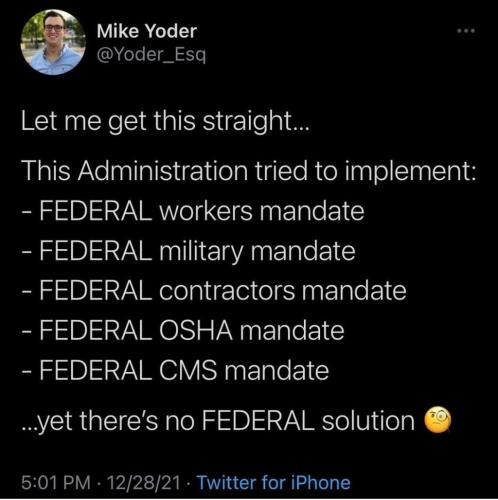This screenshot has height=500, width=498.
Task: Select the 'FEDERAL contractors mandate' line
Action: (x=214, y=291)
